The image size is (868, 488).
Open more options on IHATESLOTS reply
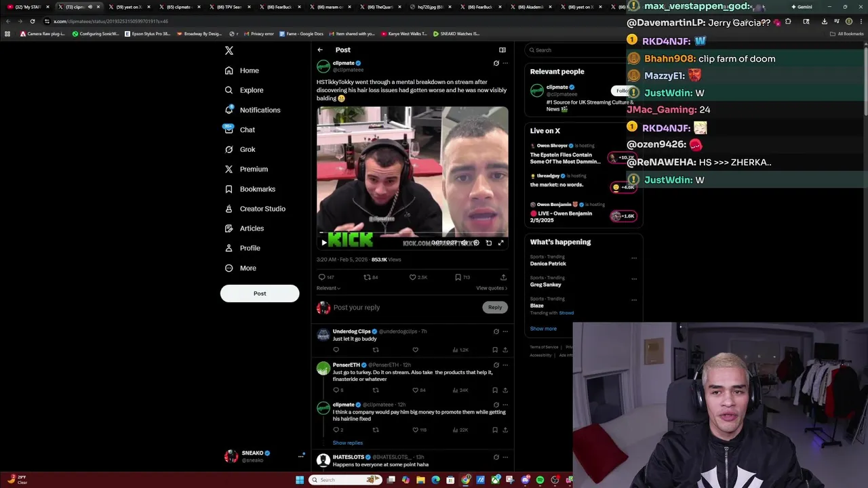pyautogui.click(x=505, y=457)
